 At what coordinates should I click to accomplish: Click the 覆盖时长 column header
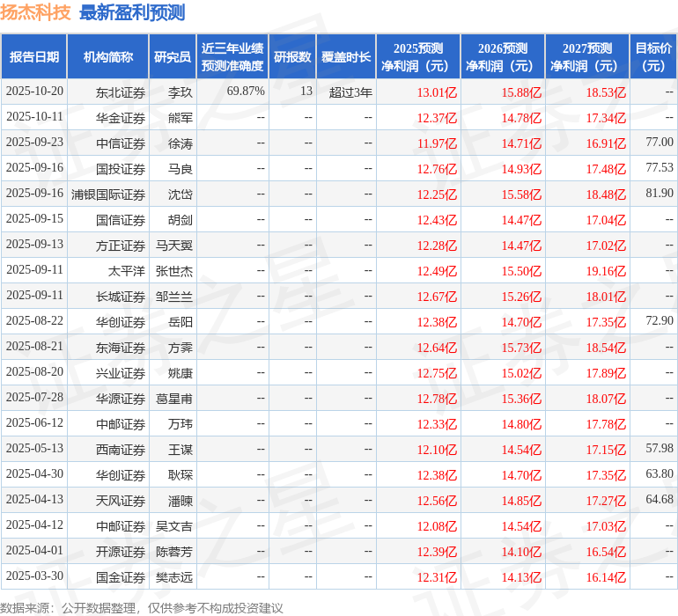(x=346, y=57)
